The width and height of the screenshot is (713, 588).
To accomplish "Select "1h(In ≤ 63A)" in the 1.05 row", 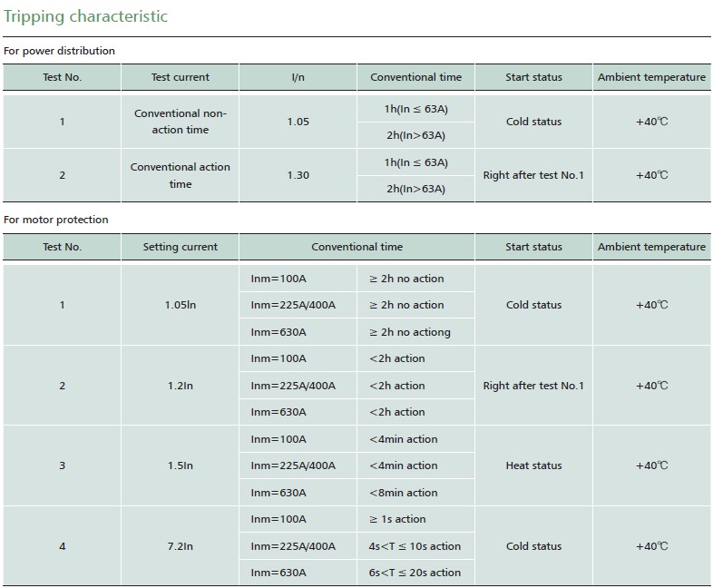I will pyautogui.click(x=416, y=109).
